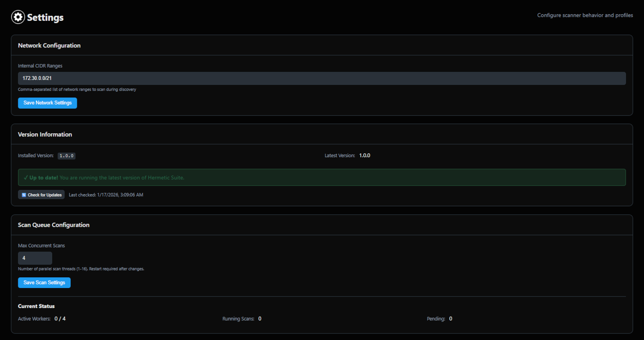Click the Version Information section header
Image resolution: width=644 pixels, height=340 pixels.
(x=45, y=134)
